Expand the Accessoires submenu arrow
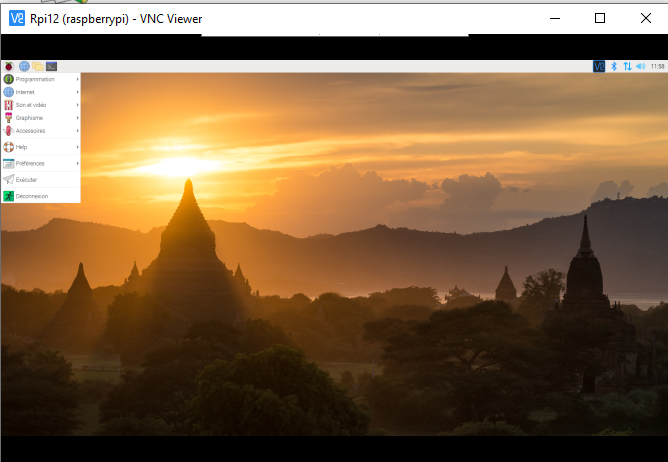 click(x=77, y=131)
